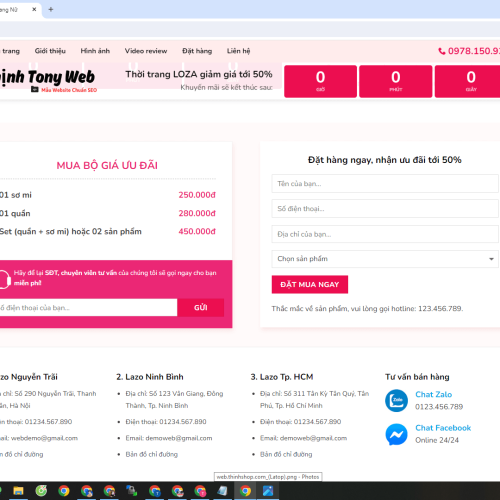This screenshot has width=500, height=500.
Task: Select Đặt hàng in the navigation
Action: 197,51
